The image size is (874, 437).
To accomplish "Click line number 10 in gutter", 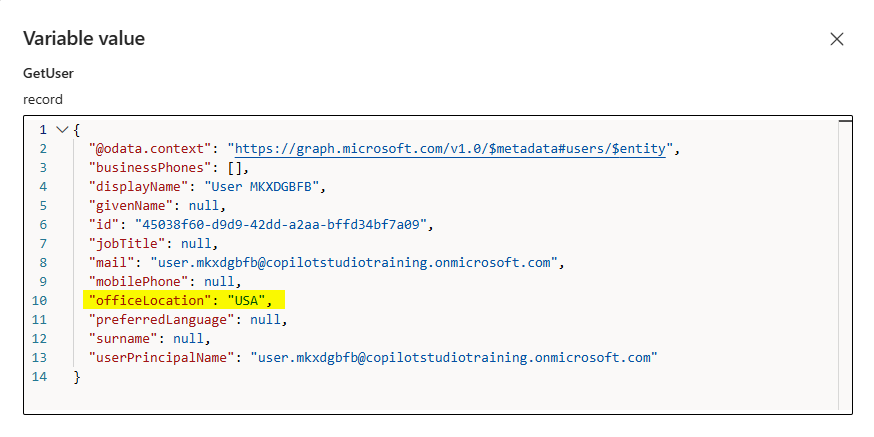I will point(41,300).
